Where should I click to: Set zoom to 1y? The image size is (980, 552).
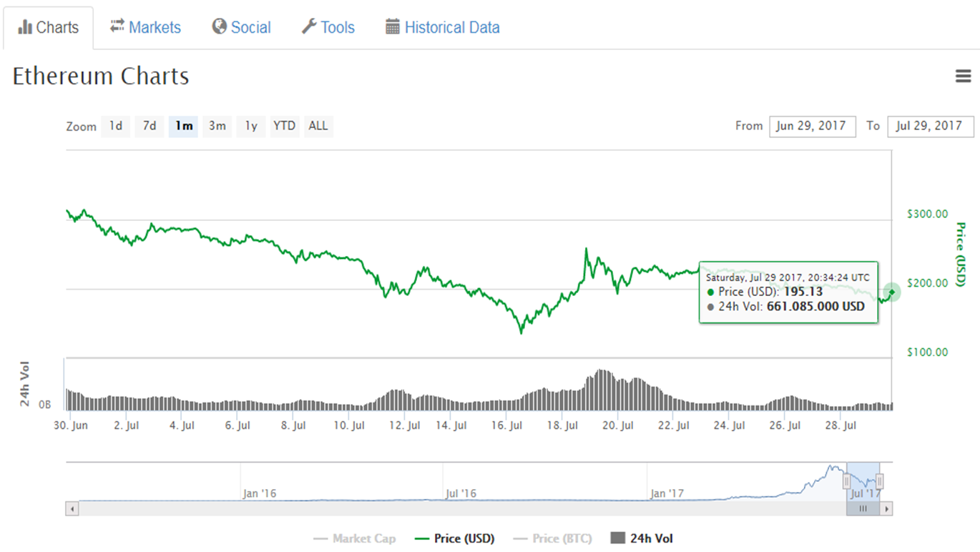click(x=251, y=126)
